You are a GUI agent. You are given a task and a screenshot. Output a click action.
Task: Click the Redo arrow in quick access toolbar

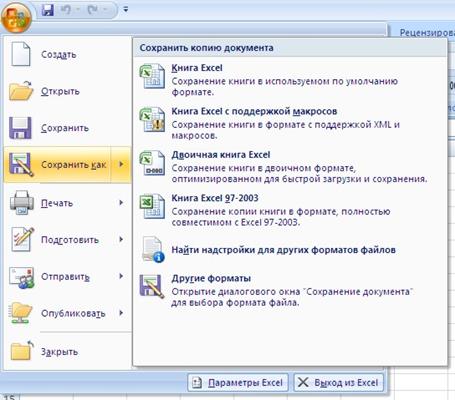pyautogui.click(x=92, y=10)
